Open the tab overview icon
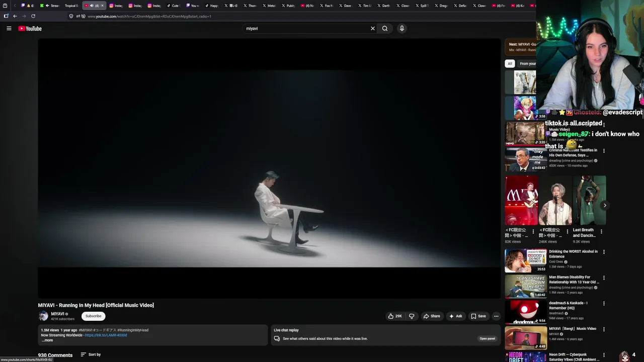The height and width of the screenshot is (362, 644). point(5,6)
